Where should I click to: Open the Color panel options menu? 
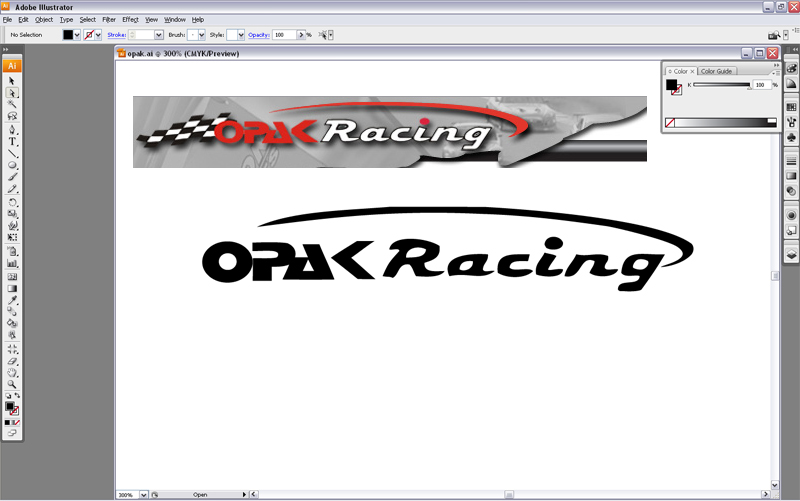point(776,73)
